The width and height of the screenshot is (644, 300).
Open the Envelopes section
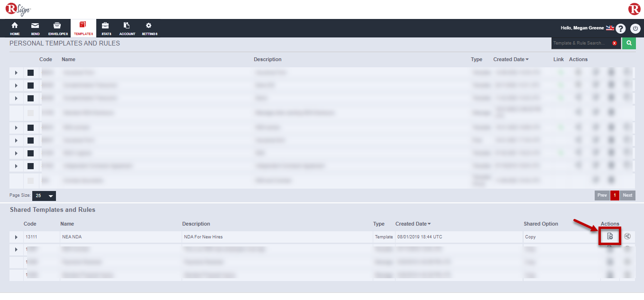[58, 28]
